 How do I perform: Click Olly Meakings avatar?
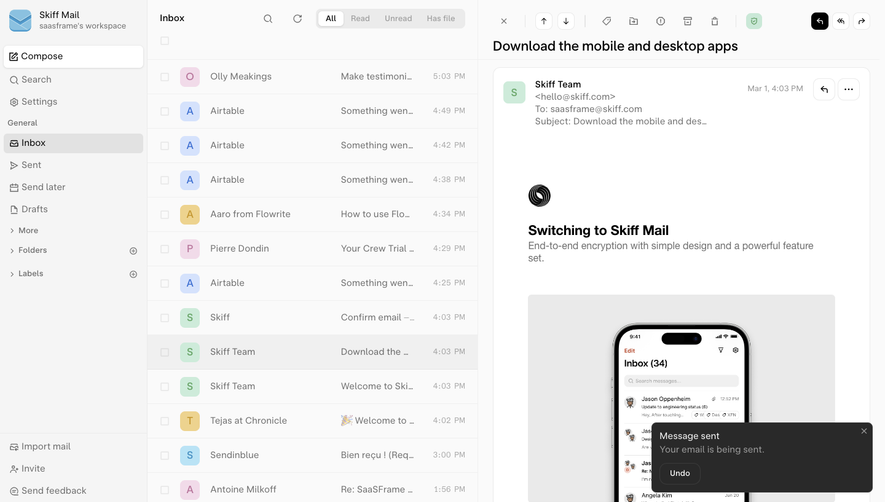point(190,77)
